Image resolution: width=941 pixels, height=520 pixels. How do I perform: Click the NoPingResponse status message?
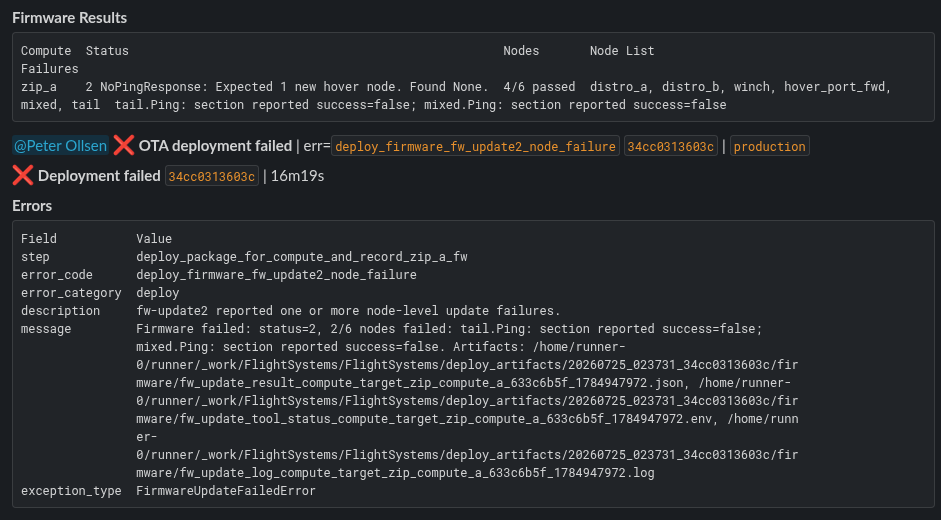tap(294, 87)
